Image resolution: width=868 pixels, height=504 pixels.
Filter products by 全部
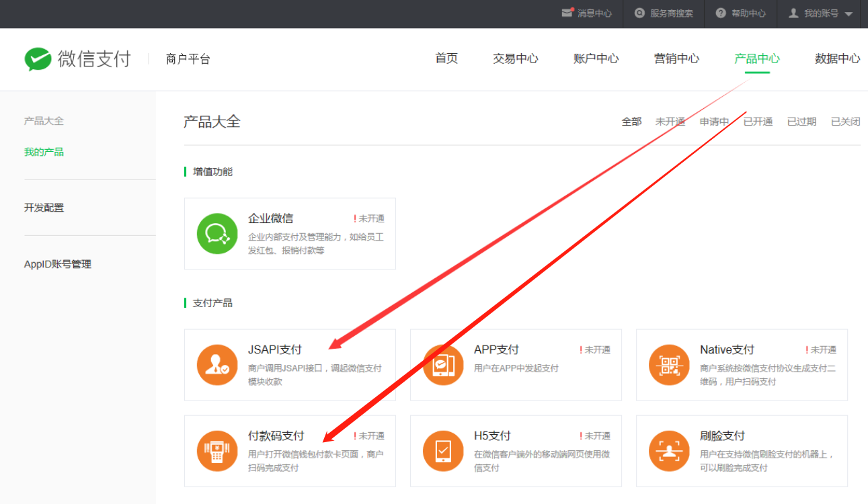coord(631,122)
